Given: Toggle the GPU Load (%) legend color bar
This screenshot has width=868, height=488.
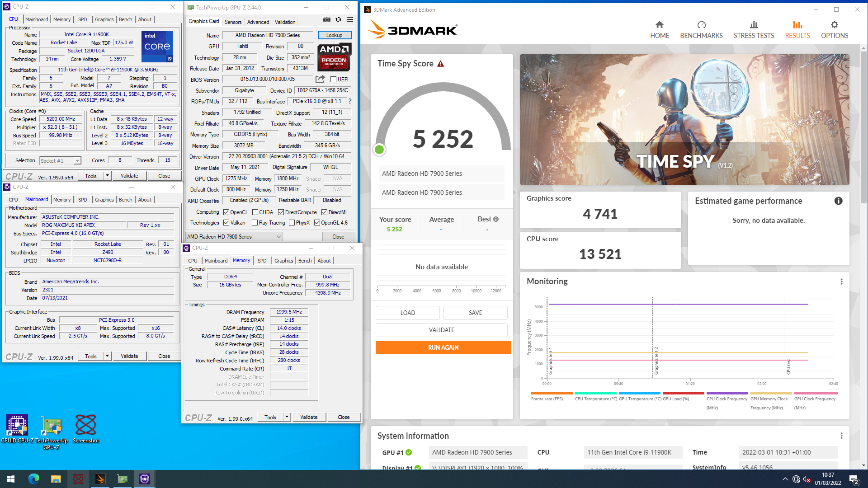Looking at the screenshot, I should 683,393.
